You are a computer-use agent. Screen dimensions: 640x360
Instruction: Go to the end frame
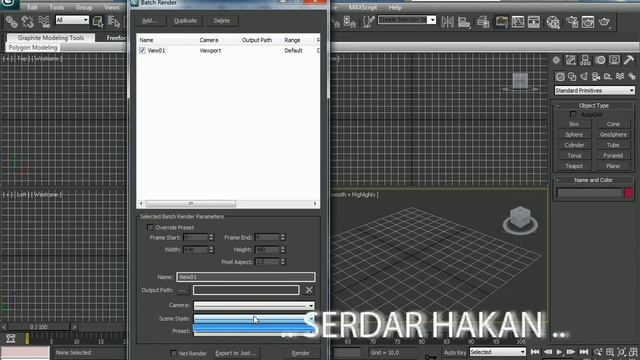[584, 352]
